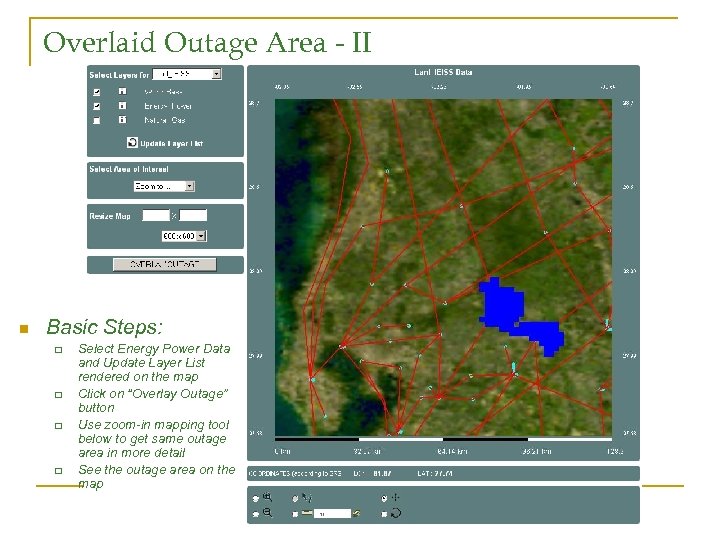Screen dimensions: 720x540
Task: Enable the Natural Gas layer checkbox
Action: (96, 121)
